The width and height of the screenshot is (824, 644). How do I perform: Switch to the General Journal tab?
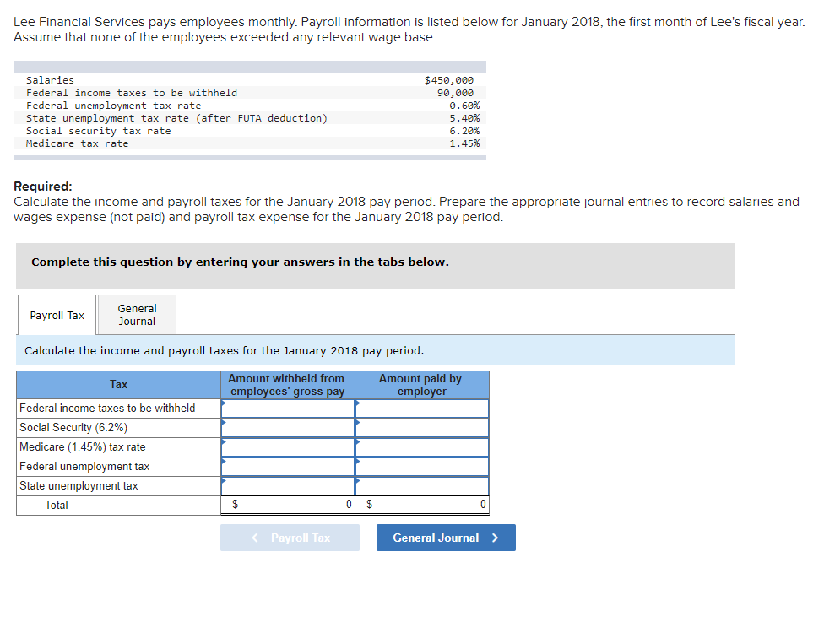[137, 315]
